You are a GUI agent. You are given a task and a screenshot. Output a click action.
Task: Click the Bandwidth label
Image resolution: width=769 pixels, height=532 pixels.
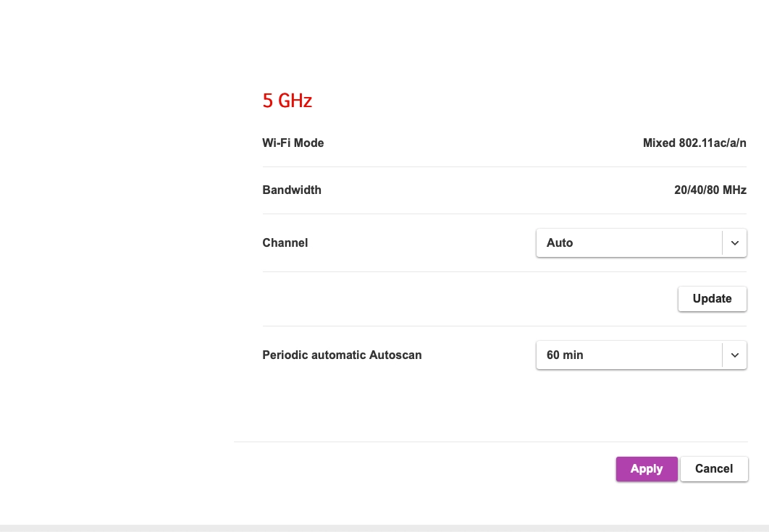click(x=292, y=190)
